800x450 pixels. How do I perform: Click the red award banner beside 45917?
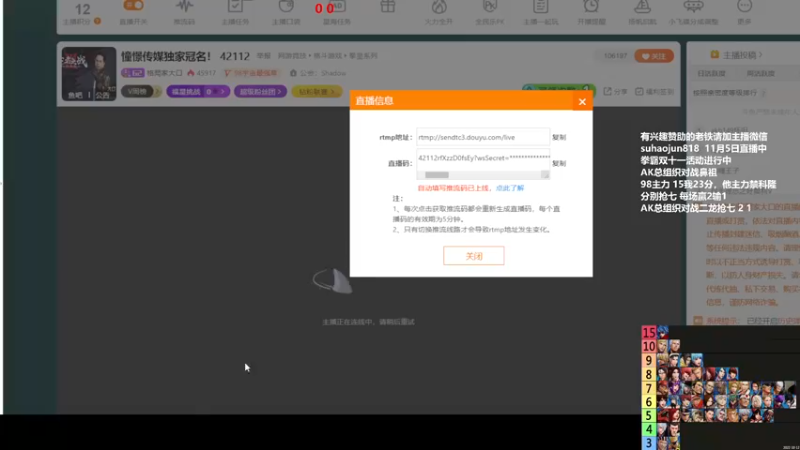pos(251,73)
